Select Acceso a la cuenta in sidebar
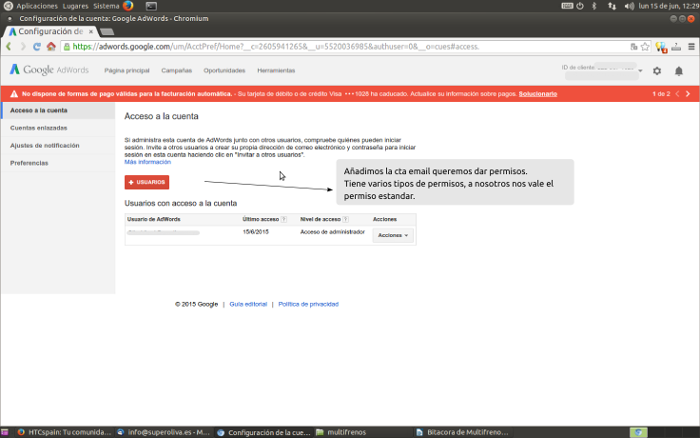 tap(58, 110)
